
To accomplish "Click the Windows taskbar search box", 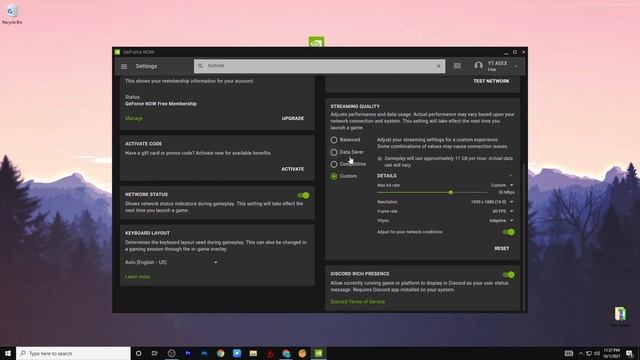I will (x=73, y=353).
